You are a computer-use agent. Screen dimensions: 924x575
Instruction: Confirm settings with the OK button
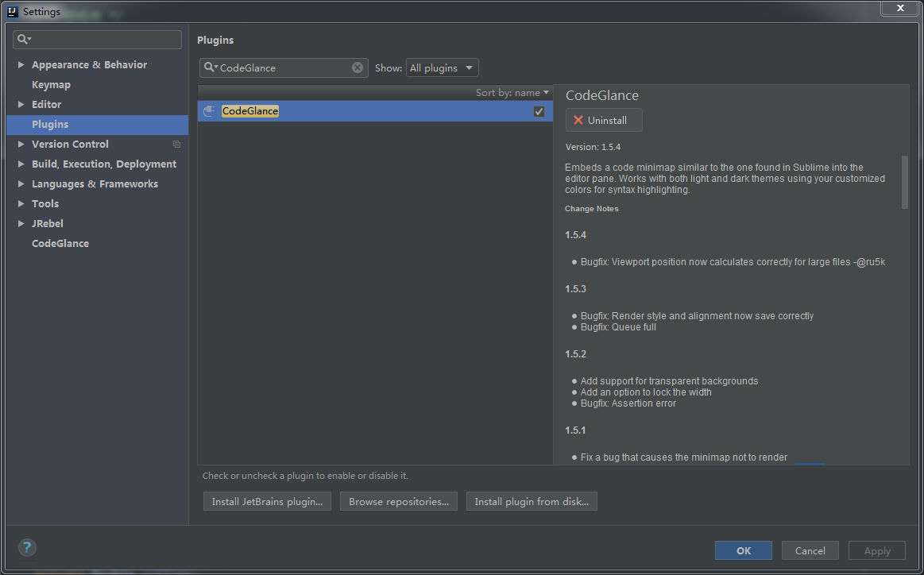(x=743, y=550)
